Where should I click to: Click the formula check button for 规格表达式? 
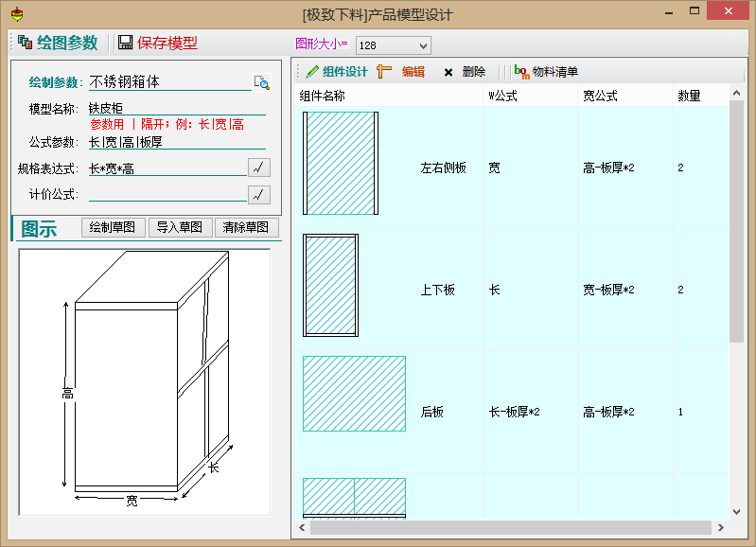click(x=259, y=168)
